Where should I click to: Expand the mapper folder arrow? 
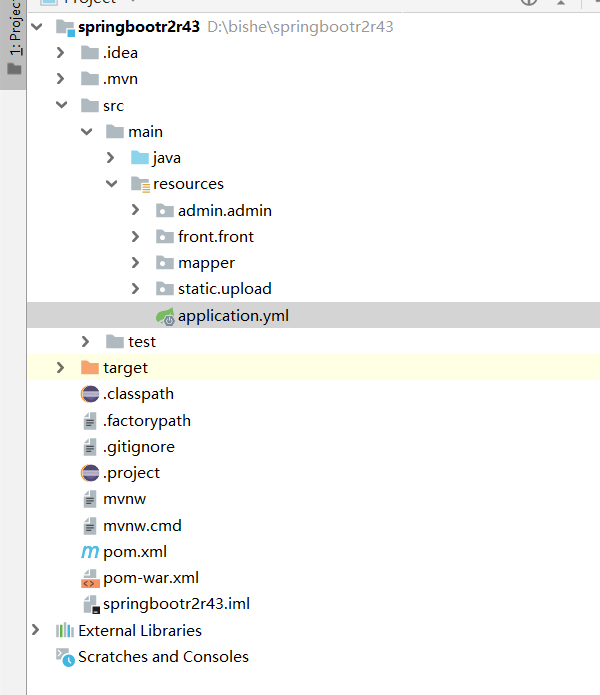136,263
